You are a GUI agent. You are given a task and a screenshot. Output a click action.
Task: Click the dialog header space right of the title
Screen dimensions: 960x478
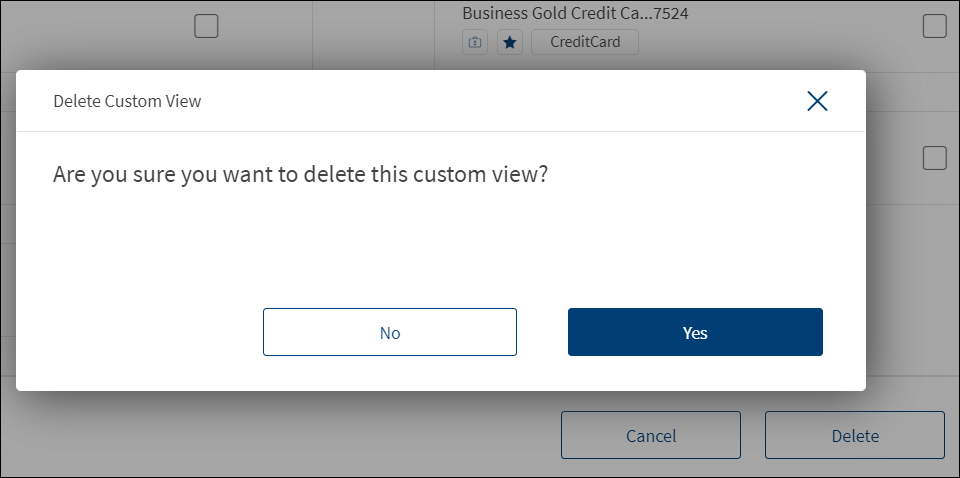point(500,101)
